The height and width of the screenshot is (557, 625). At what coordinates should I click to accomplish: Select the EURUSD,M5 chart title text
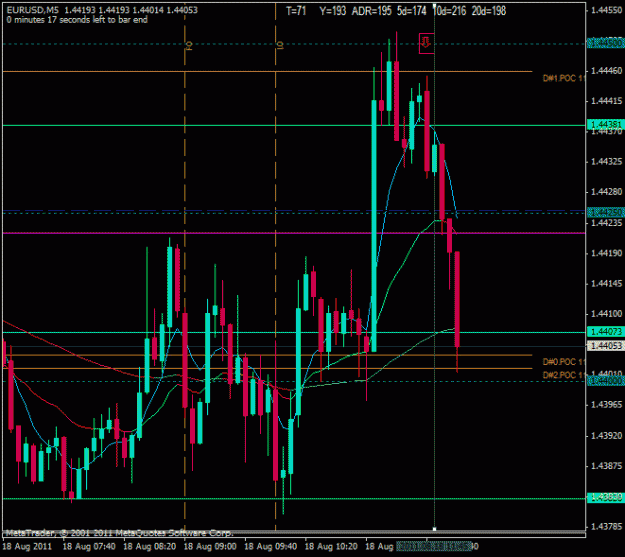tap(33, 10)
